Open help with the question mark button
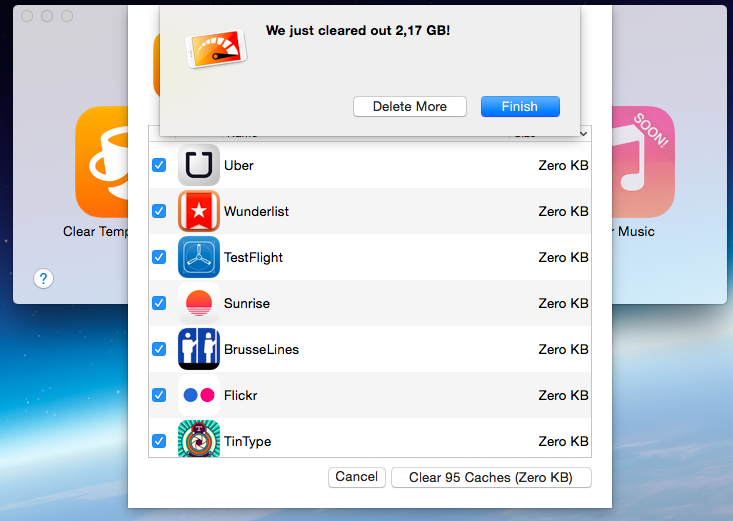 43,279
